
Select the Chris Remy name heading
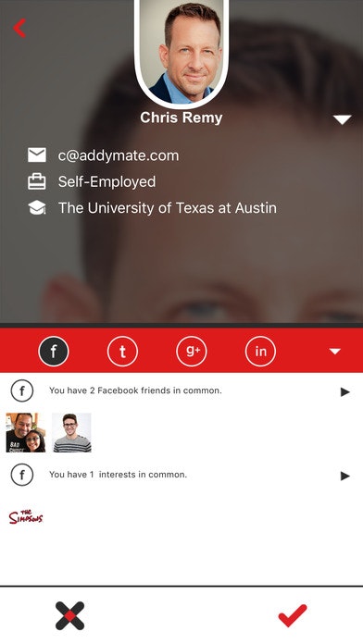181,118
